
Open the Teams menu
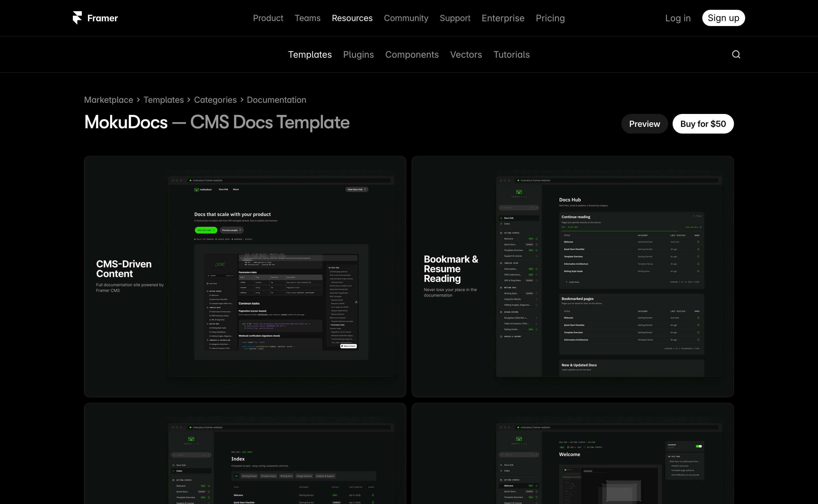point(308,18)
